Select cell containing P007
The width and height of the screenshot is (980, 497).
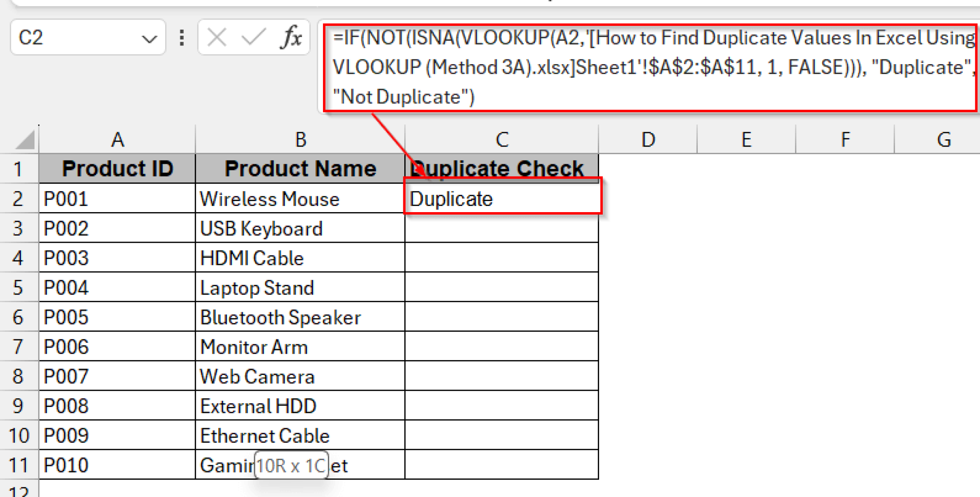click(117, 376)
